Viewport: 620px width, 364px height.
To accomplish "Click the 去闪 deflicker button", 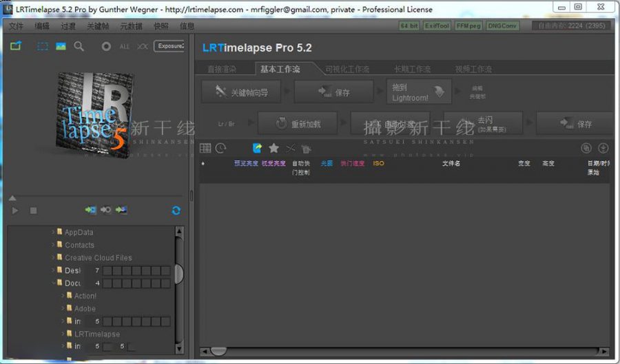I will 483,124.
